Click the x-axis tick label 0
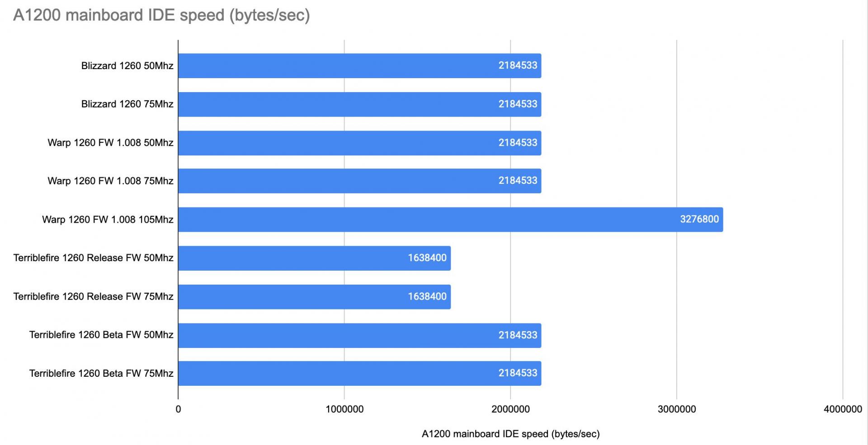Screen dimensions: 868x445 click(x=178, y=409)
